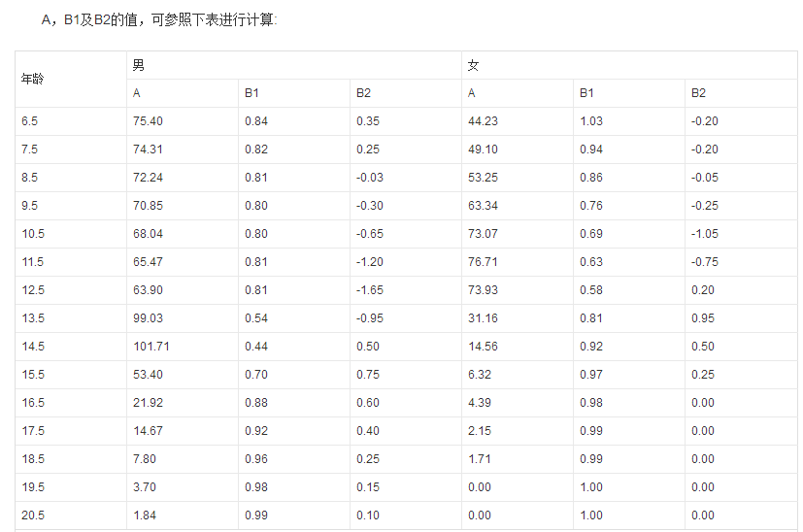
Task: Select the value 68.04
Action: (148, 234)
